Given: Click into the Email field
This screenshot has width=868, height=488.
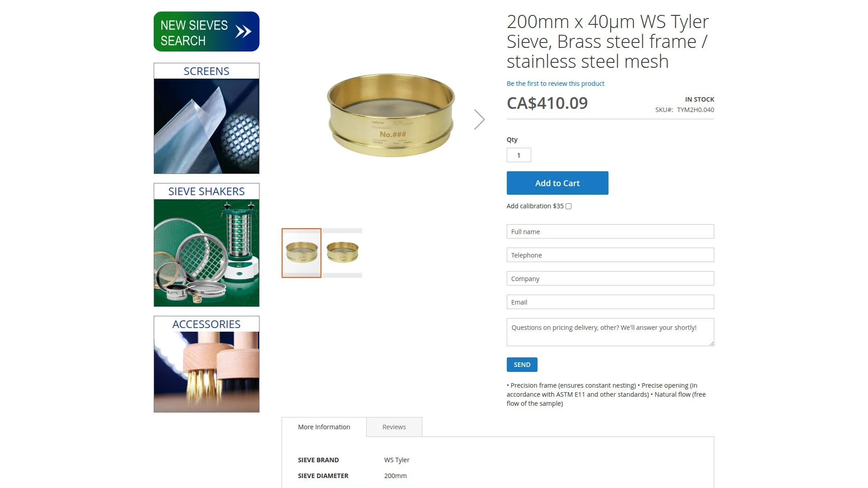Looking at the screenshot, I should tap(610, 302).
